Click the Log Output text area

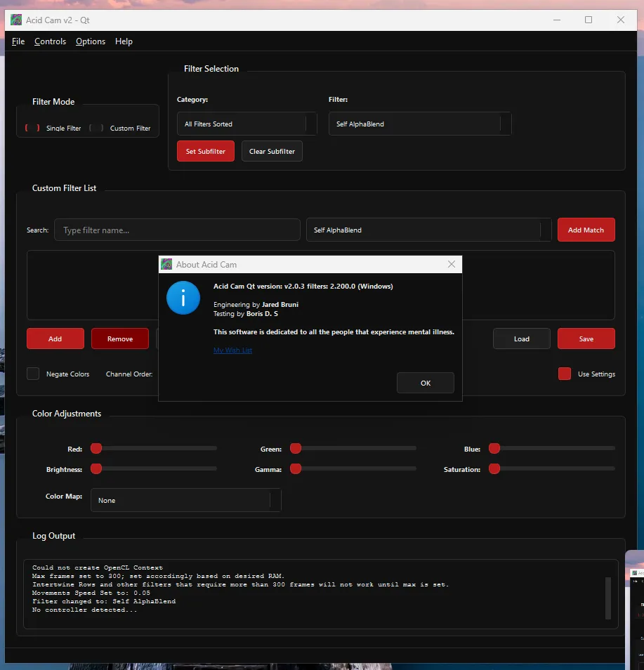pos(320,594)
